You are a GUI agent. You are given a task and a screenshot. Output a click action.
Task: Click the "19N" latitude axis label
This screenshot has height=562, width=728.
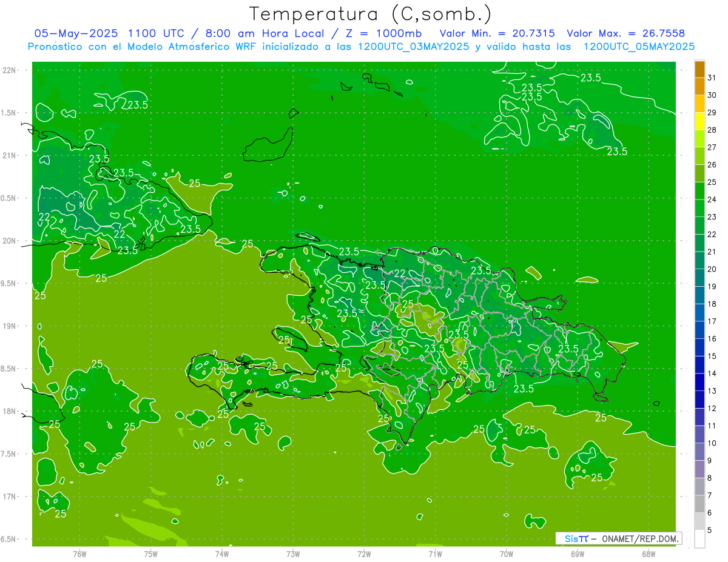[x=9, y=326]
